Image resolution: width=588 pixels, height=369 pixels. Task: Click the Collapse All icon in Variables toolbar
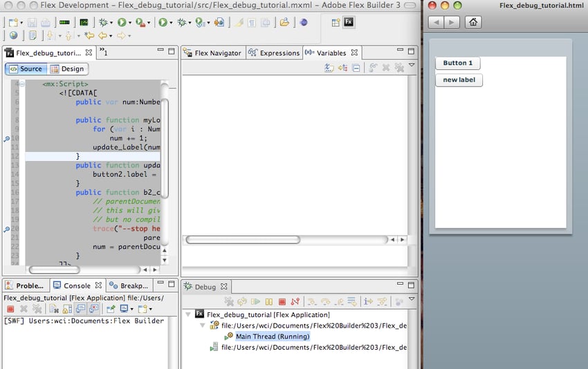coord(356,68)
